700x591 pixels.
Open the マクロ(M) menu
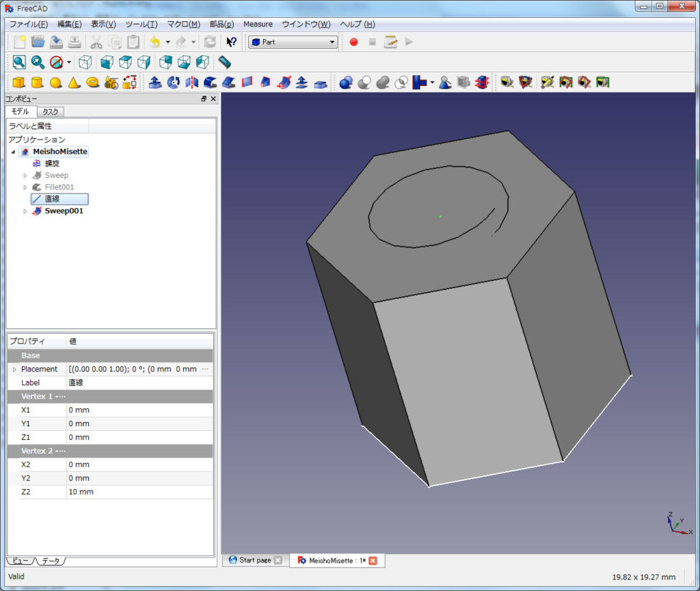coord(183,24)
